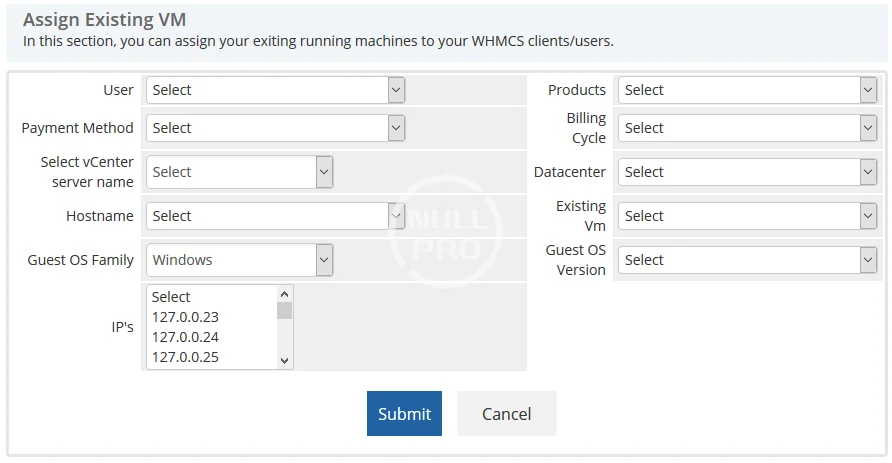892x463 pixels.
Task: Open the Select vCenter server name dropdown
Action: pos(239,172)
